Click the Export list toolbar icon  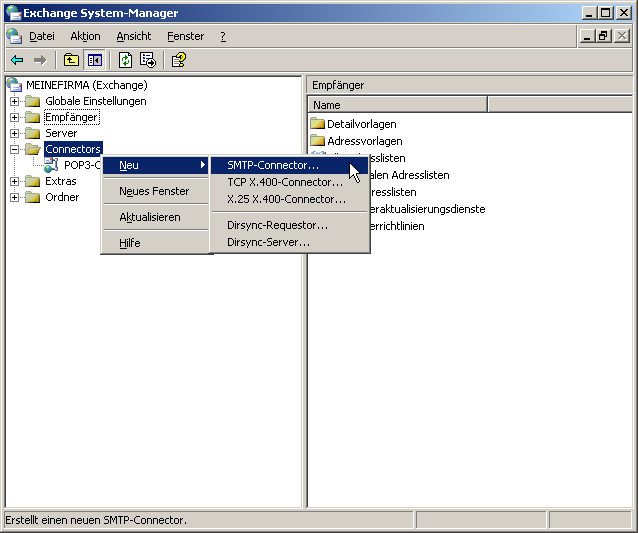point(148,60)
